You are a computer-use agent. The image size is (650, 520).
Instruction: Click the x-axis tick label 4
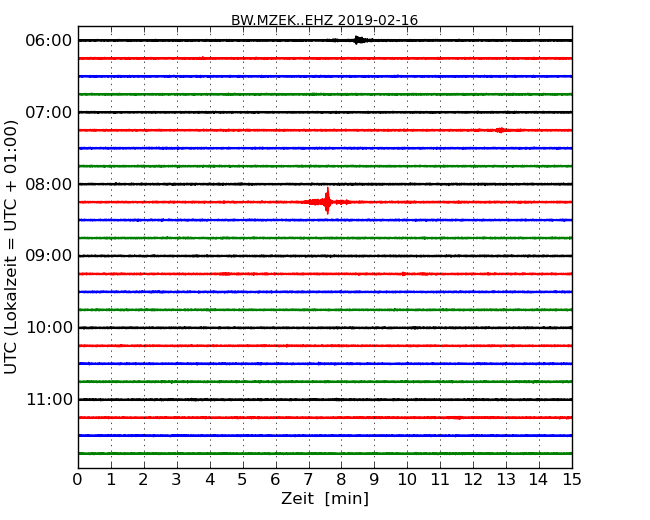210,479
